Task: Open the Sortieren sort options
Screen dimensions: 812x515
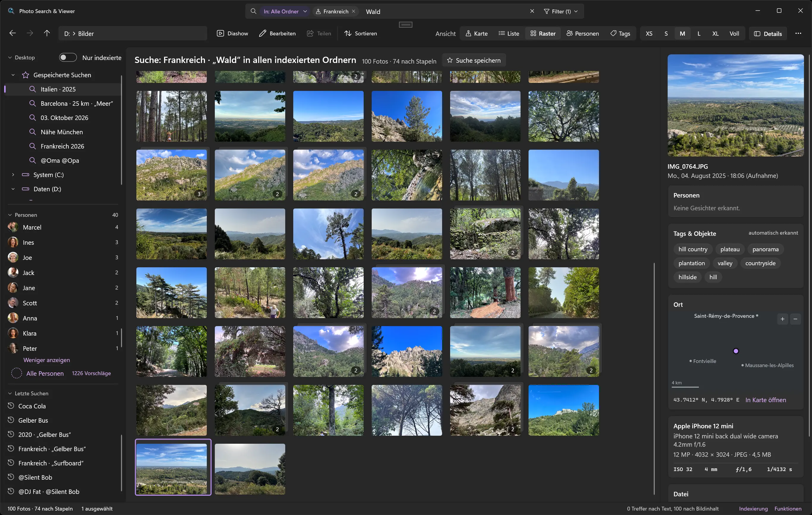Action: (360, 33)
